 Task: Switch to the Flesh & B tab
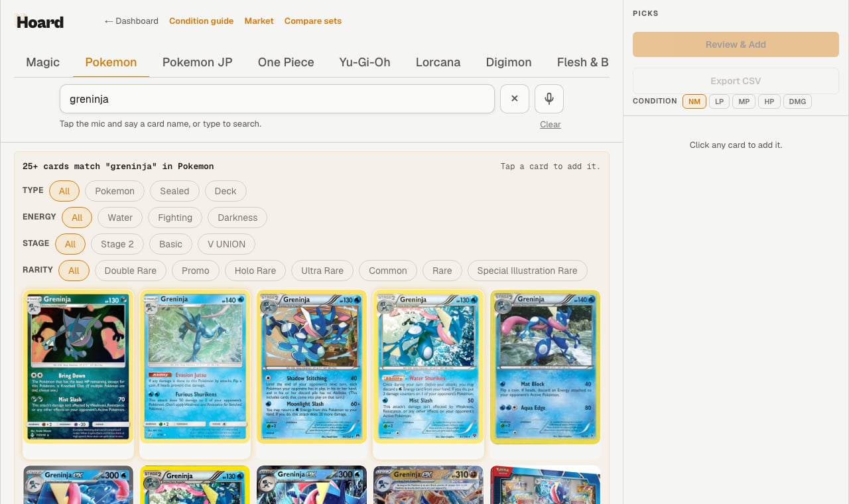(x=582, y=62)
